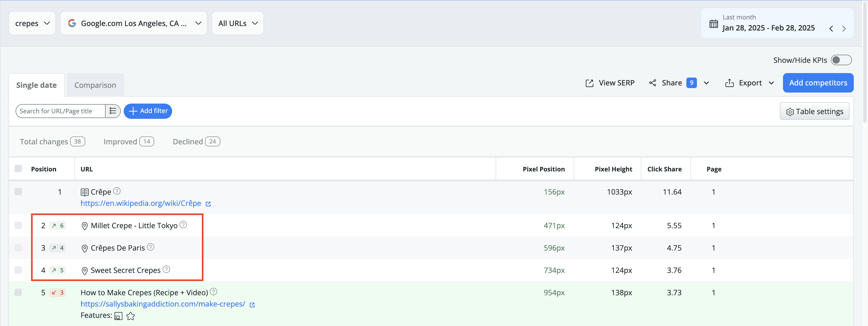Sort by Page column header
This screenshot has width=868, height=326.
(714, 169)
